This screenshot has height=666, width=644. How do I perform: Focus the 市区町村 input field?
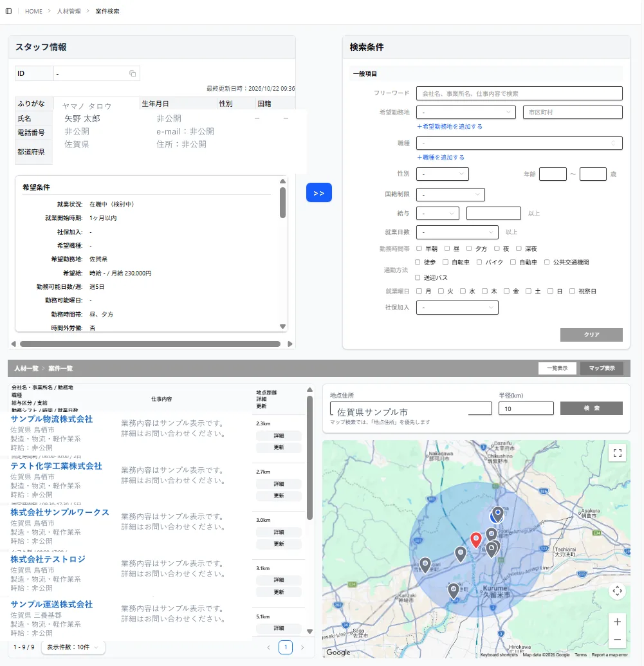(x=573, y=112)
